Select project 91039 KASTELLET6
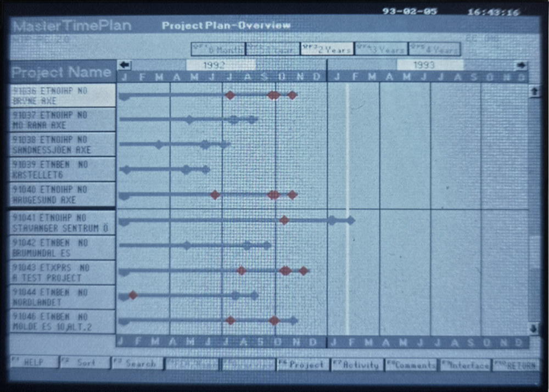The image size is (549, 392). (x=63, y=169)
